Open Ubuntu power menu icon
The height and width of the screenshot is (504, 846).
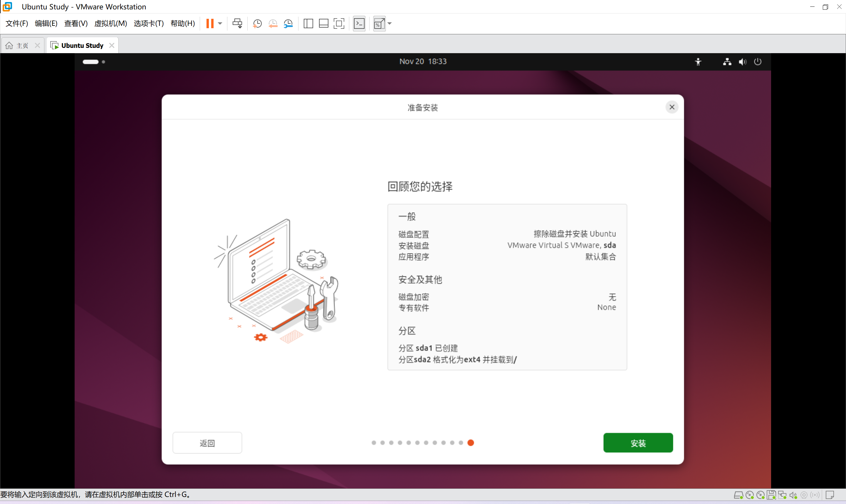pos(757,61)
